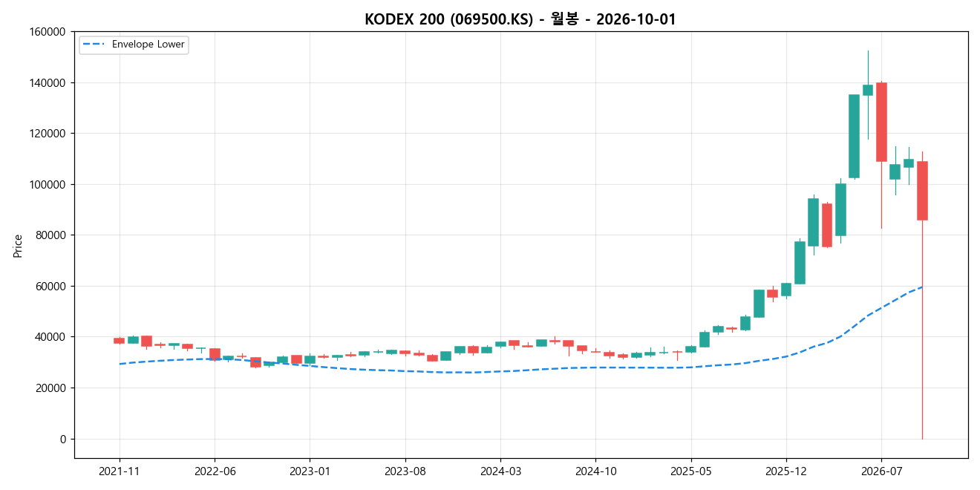This screenshot has width=980, height=490.
Task: Click the 60000 y-axis tick label
Action: coord(51,286)
